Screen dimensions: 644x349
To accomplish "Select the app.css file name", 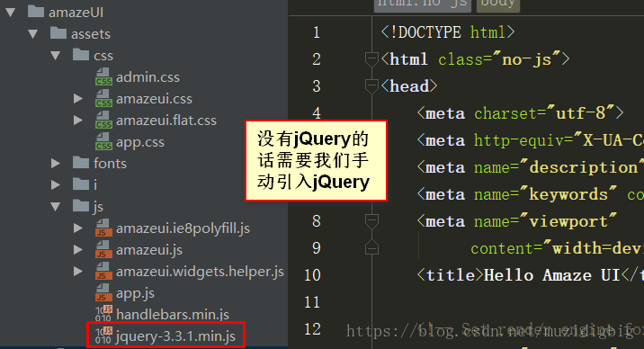I will (140, 142).
